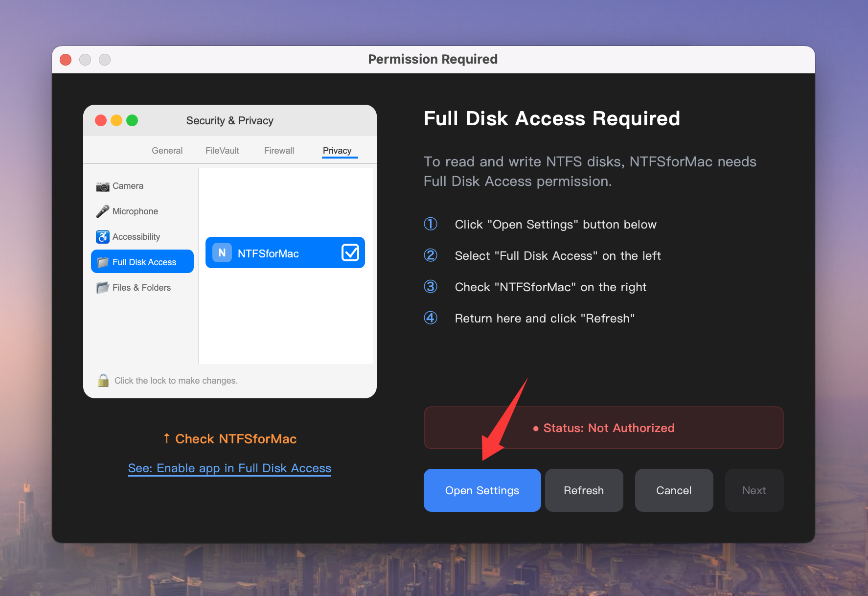Open the Enable app in Full Disk Access link
The image size is (868, 596).
tap(229, 468)
